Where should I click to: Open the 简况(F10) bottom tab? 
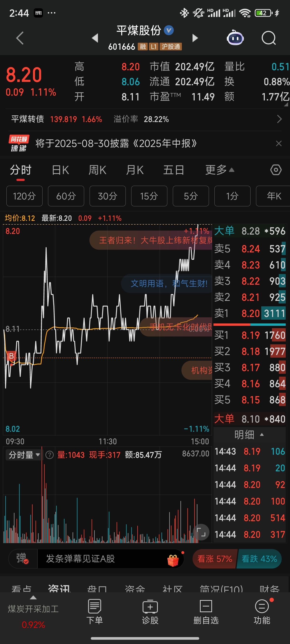(x=221, y=589)
